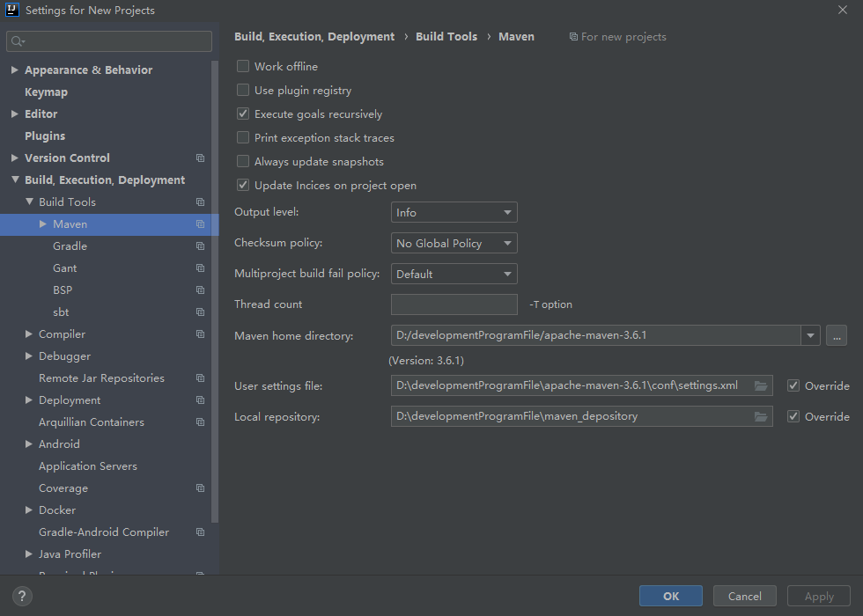
Task: Open Maven home directory dropdown arrow
Action: (810, 335)
